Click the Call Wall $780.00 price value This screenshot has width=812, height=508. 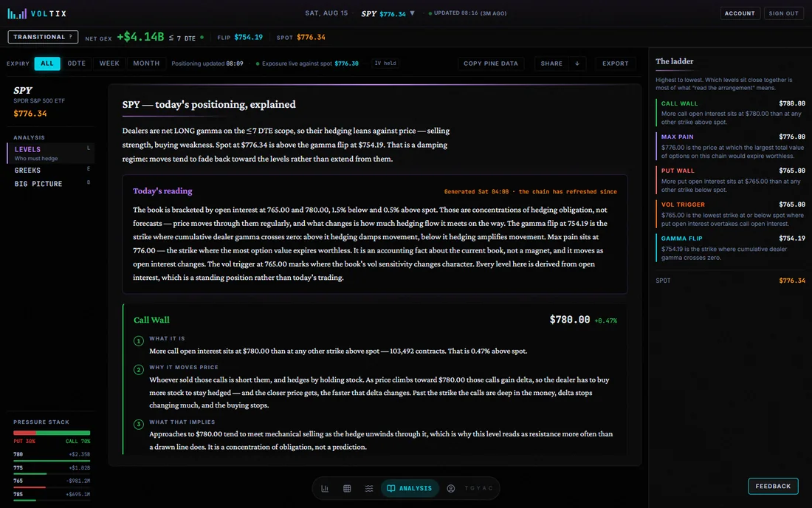pos(570,320)
